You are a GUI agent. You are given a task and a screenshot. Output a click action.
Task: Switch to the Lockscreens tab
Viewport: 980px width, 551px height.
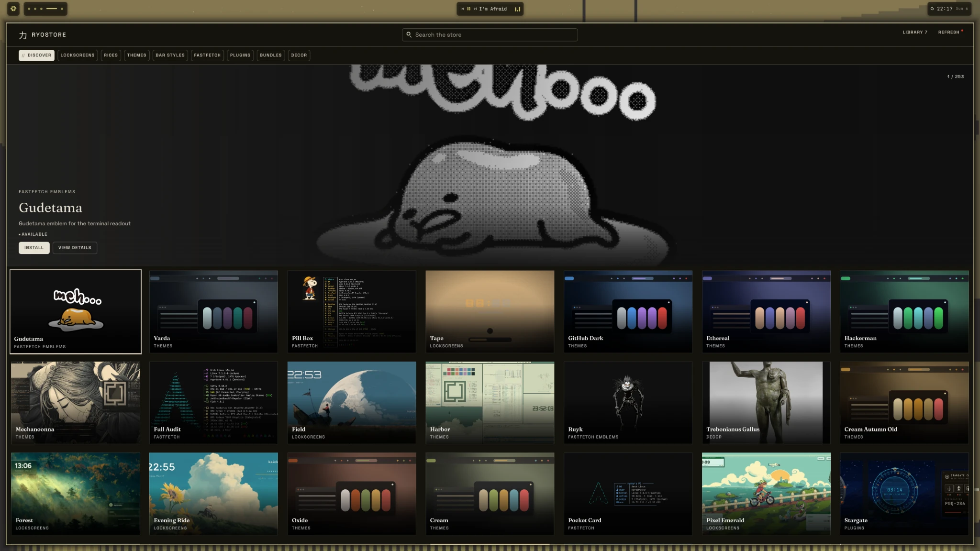click(78, 55)
